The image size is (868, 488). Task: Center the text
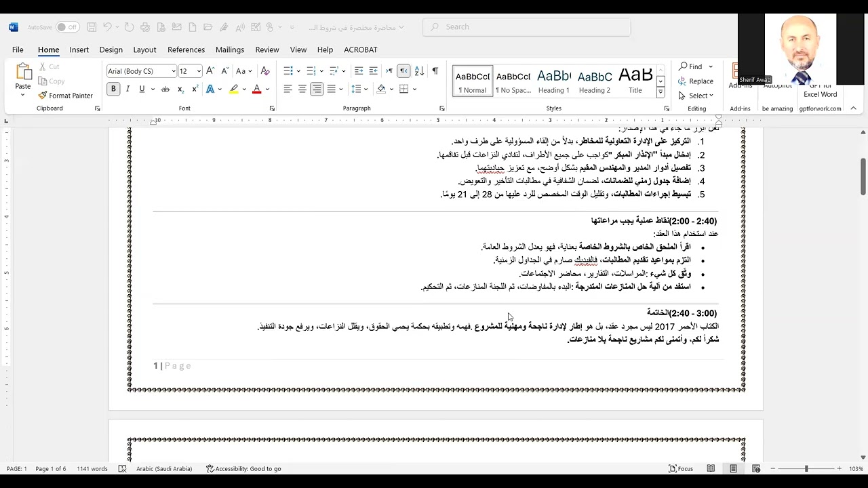tap(302, 89)
